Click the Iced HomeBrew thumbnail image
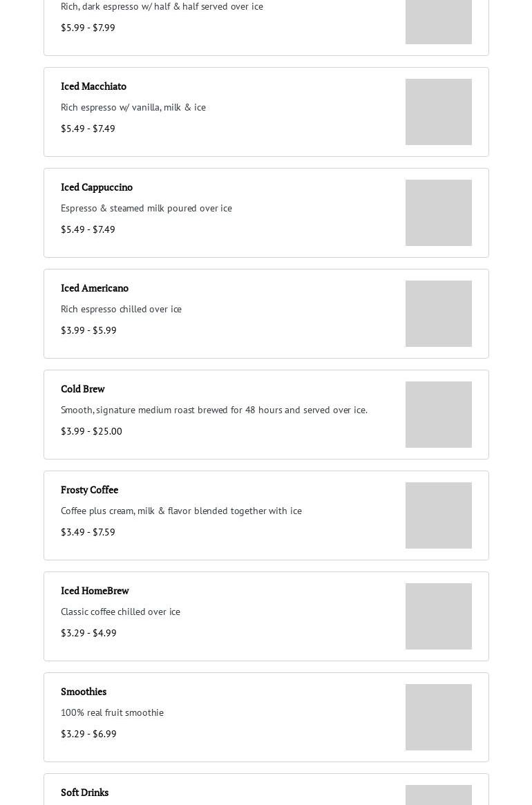The image size is (532, 805). pyautogui.click(x=438, y=616)
